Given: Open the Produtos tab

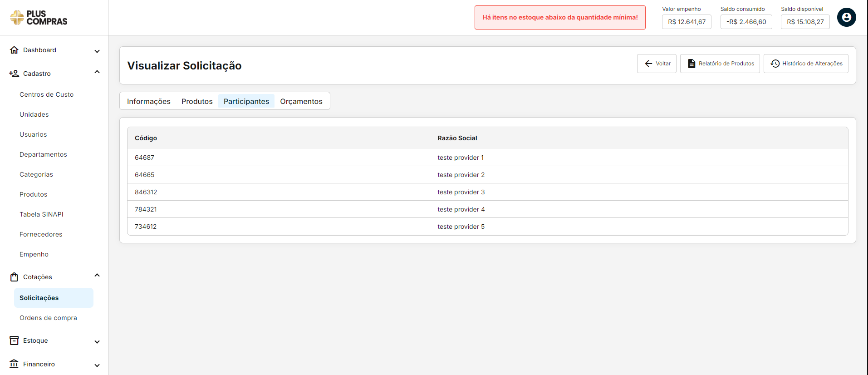Looking at the screenshot, I should point(197,101).
